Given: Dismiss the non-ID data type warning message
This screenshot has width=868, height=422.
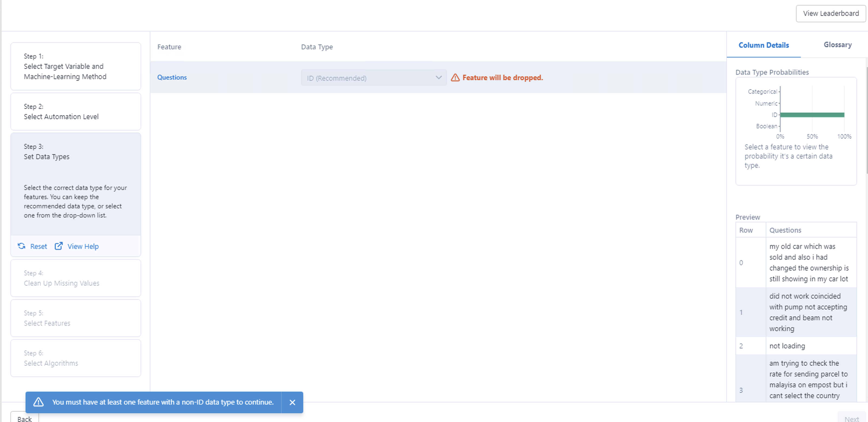Looking at the screenshot, I should 292,402.
